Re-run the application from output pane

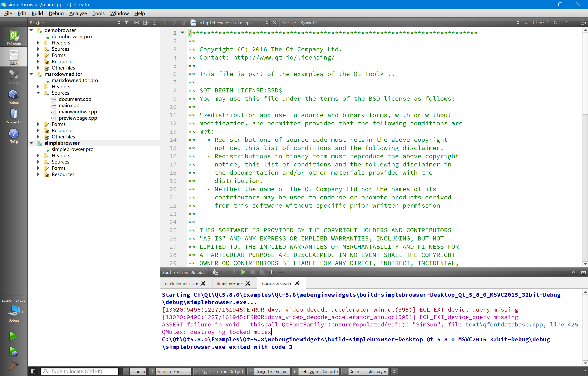pos(243,272)
